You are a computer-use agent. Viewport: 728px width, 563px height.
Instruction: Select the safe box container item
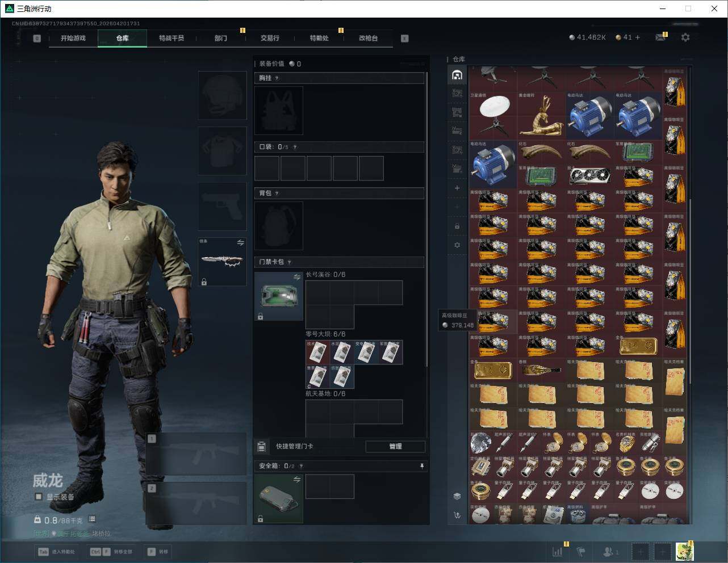[x=279, y=499]
